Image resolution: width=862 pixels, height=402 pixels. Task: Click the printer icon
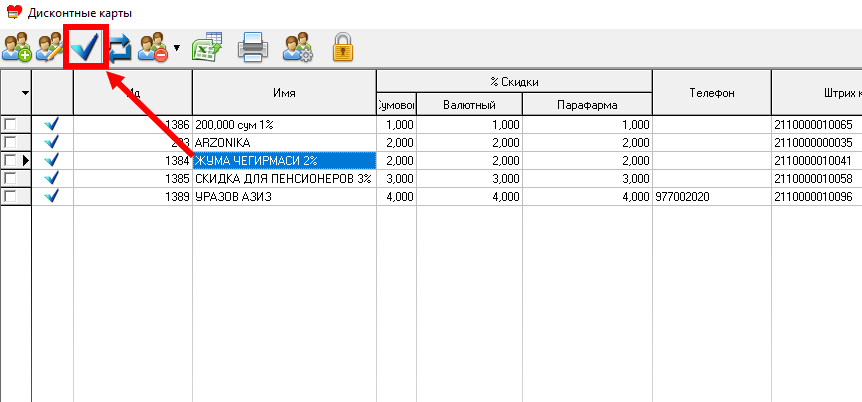tap(253, 47)
